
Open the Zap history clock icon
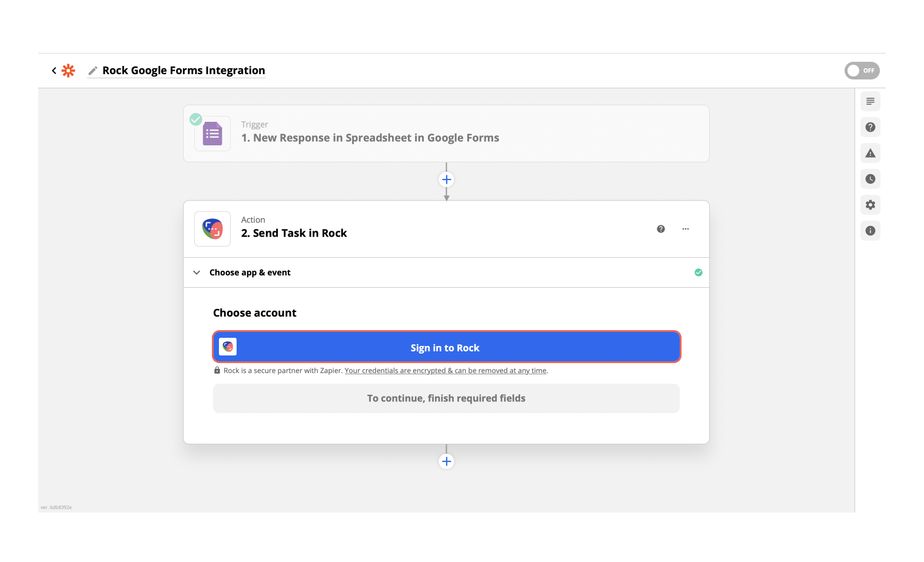870,179
